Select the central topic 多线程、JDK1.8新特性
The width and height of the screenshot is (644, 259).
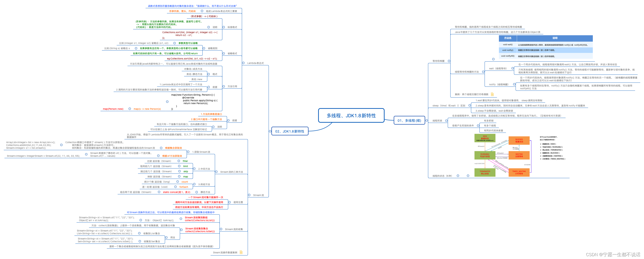351,115
